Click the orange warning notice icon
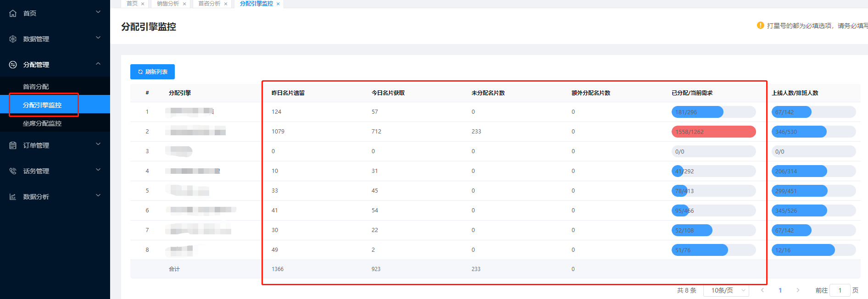This screenshot has height=299, width=868. coord(760,25)
